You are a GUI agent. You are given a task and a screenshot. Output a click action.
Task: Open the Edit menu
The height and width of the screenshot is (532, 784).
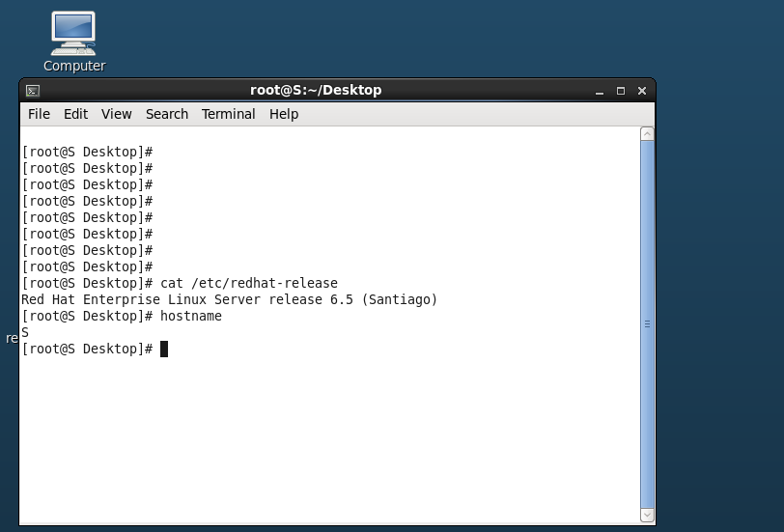tap(75, 114)
